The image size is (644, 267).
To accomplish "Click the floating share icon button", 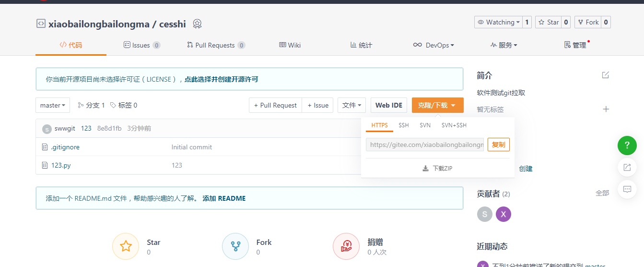I will (x=627, y=167).
